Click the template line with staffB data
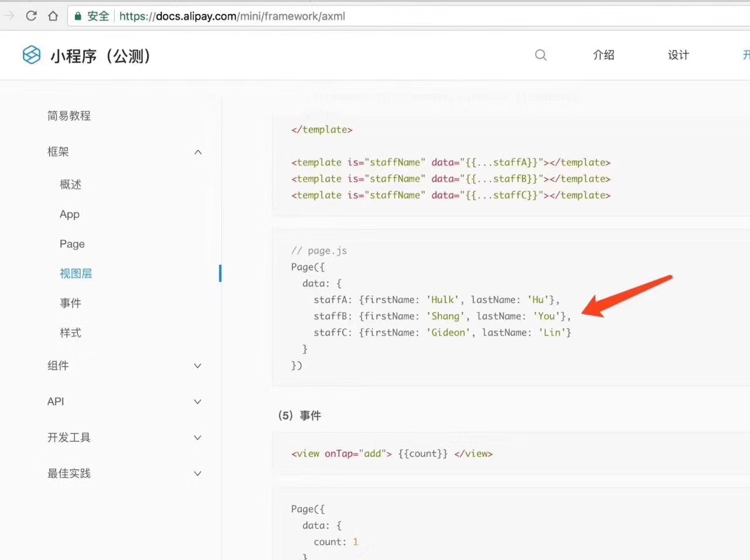The height and width of the screenshot is (560, 750). pos(451,179)
